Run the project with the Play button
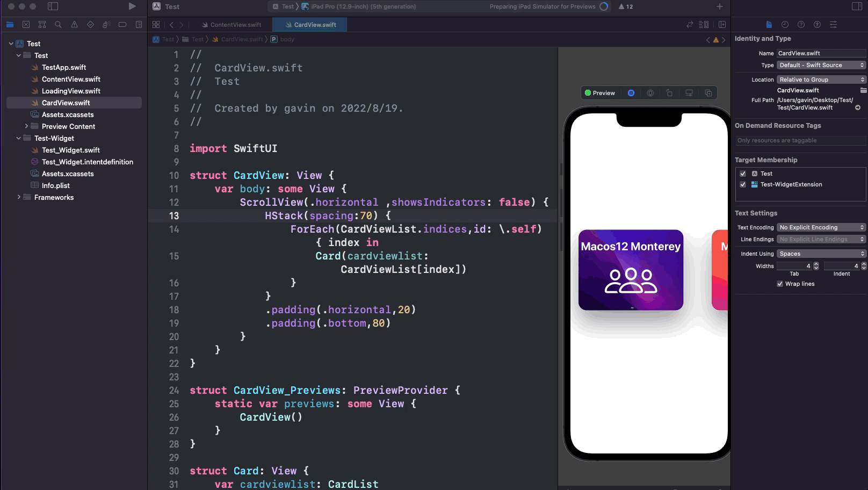This screenshot has height=490, width=868. 132,6
